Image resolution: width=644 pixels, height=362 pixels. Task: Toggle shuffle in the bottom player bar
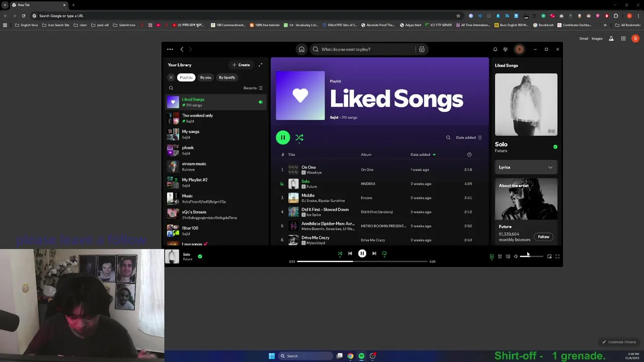340,253
